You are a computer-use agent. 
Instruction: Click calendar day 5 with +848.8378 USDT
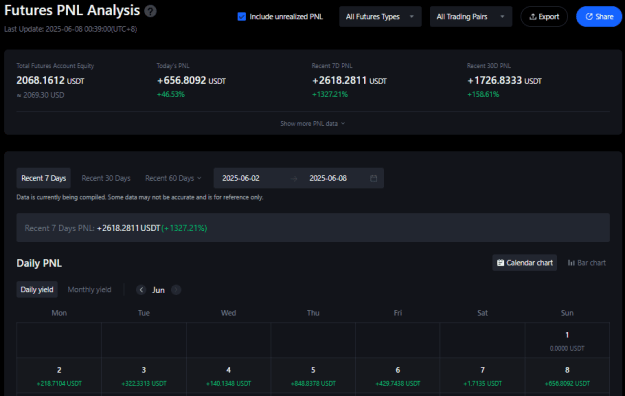tap(313, 375)
